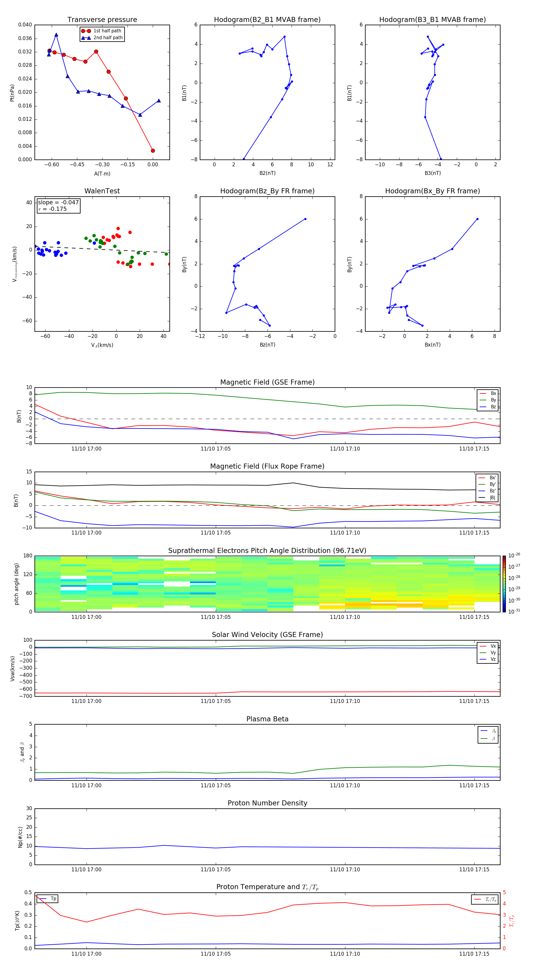Click the '|B|' legend entry
This screenshot has height=980, width=535.
487,498
